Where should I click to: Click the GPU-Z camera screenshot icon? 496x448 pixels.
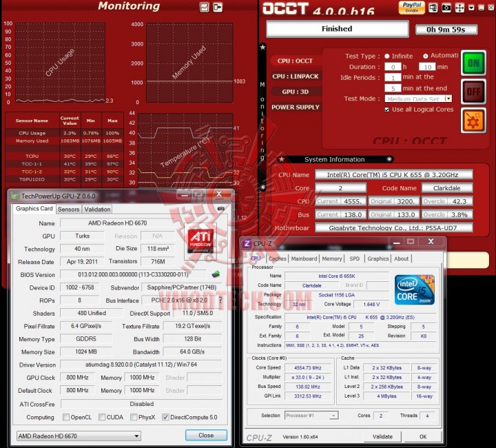pyautogui.click(x=221, y=209)
